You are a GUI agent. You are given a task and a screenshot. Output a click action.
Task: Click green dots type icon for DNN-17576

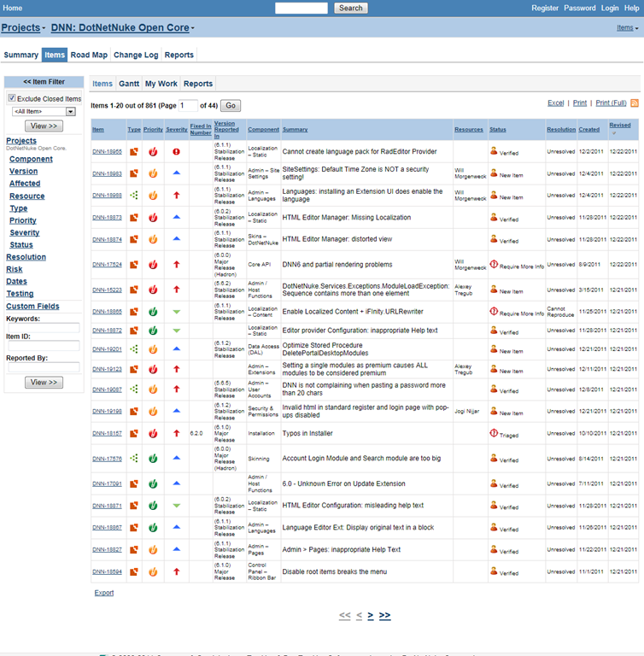click(x=134, y=458)
